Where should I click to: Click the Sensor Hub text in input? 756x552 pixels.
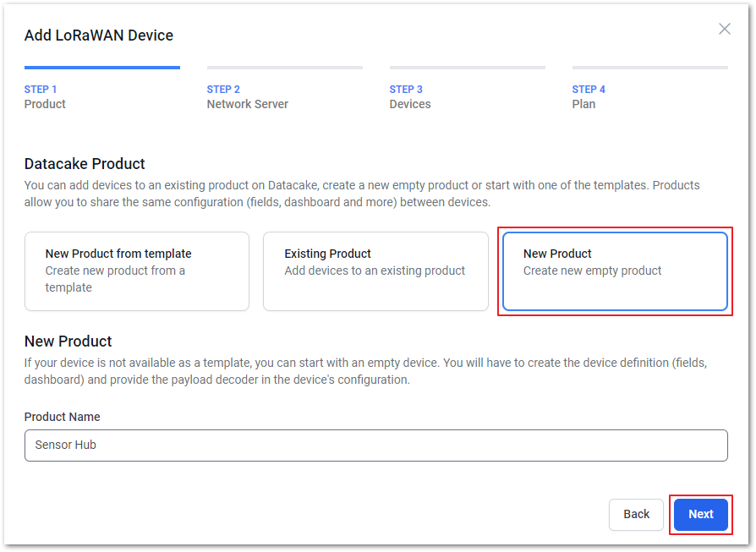click(x=66, y=445)
